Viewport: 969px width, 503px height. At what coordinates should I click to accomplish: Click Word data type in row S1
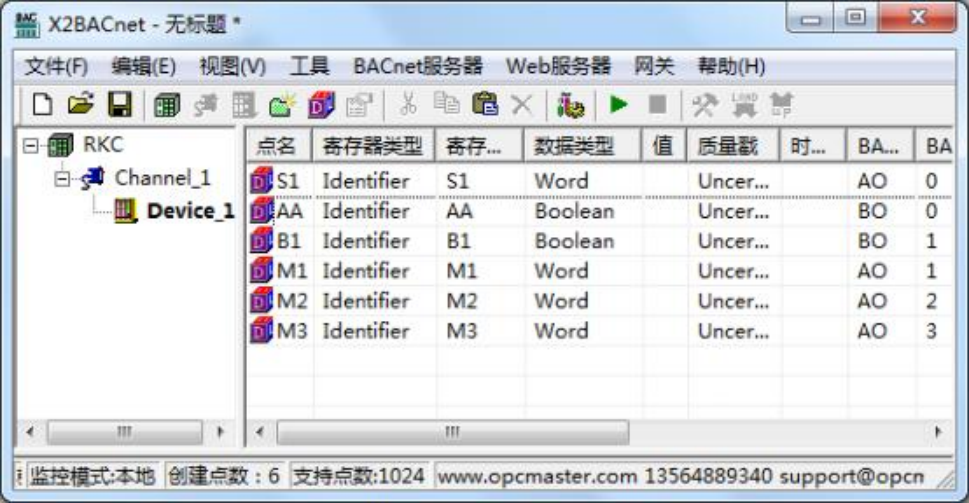(561, 181)
